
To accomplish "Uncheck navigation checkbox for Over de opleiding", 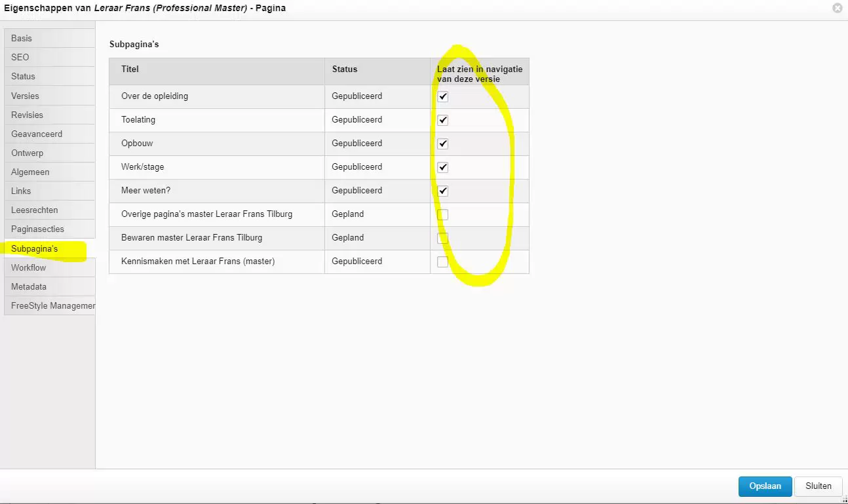I will pos(443,96).
